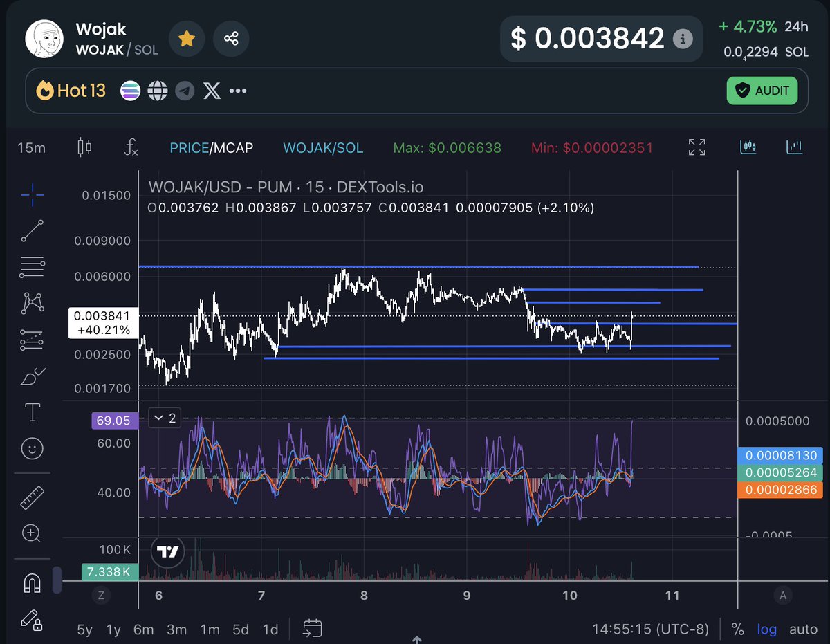Open the Telegram link icon
The image size is (830, 644).
pos(185,91)
